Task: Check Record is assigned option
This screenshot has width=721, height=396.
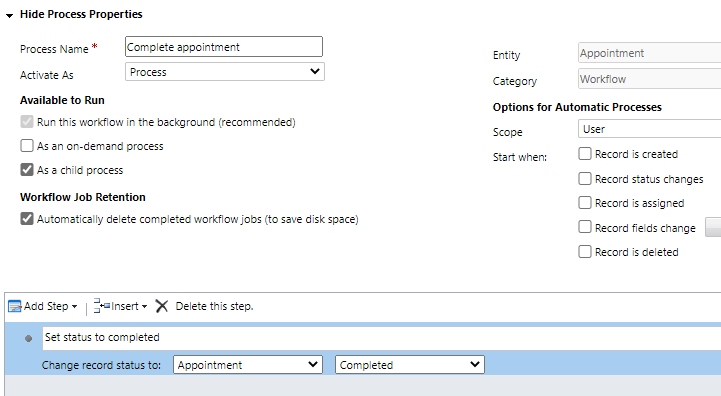Action: click(x=584, y=203)
